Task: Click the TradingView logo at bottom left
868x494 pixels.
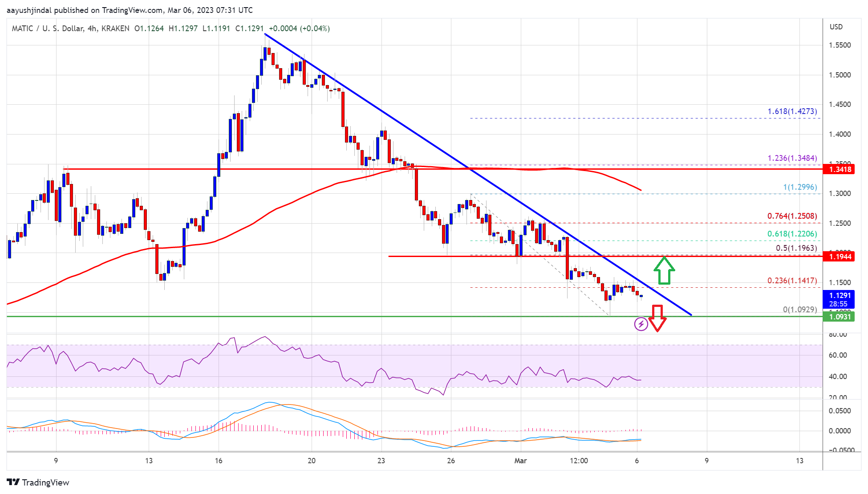Action: coord(38,482)
